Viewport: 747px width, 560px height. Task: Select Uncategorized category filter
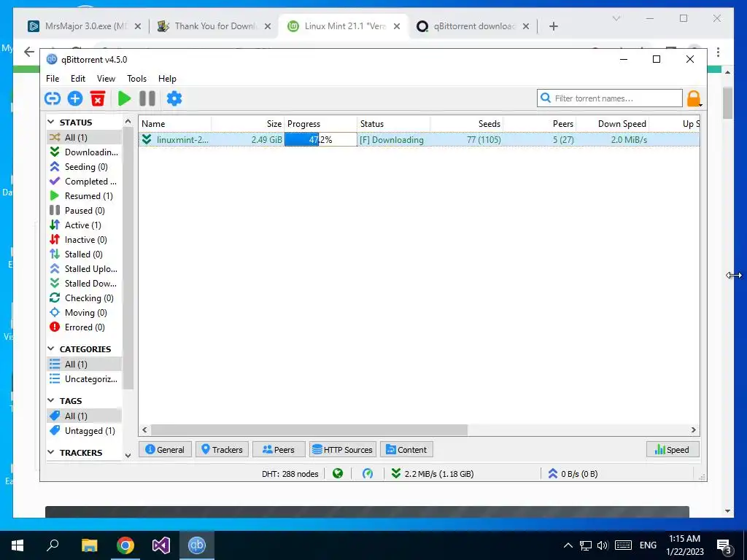pos(85,379)
